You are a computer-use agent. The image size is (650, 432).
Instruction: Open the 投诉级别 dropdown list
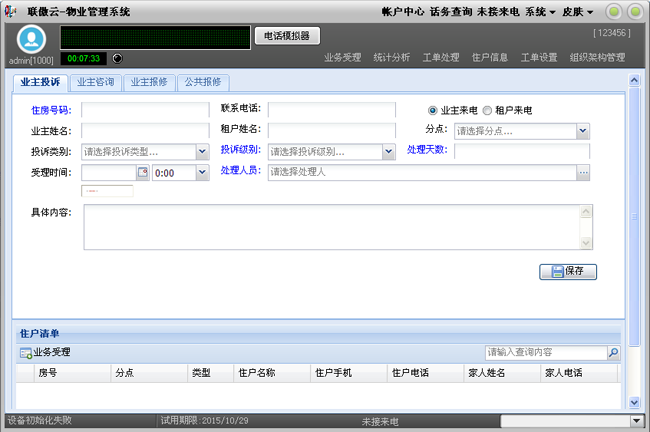[x=388, y=152]
